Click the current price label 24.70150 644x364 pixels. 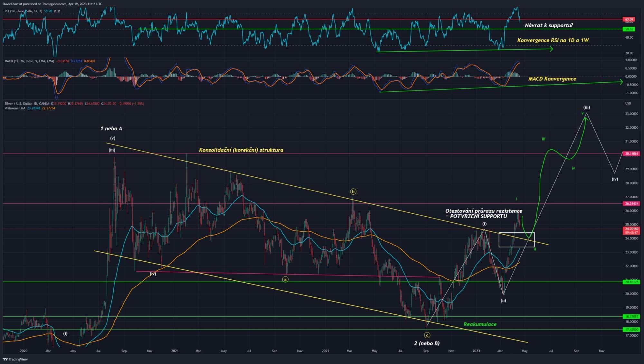pyautogui.click(x=631, y=229)
